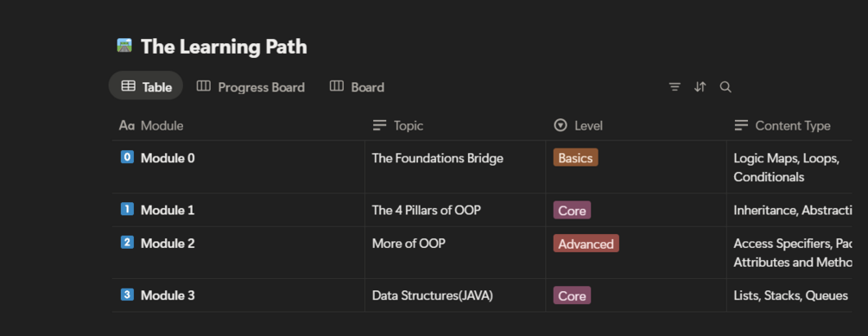Viewport: 868px width, 336px height.
Task: Open the Level column header menu
Action: coord(636,125)
